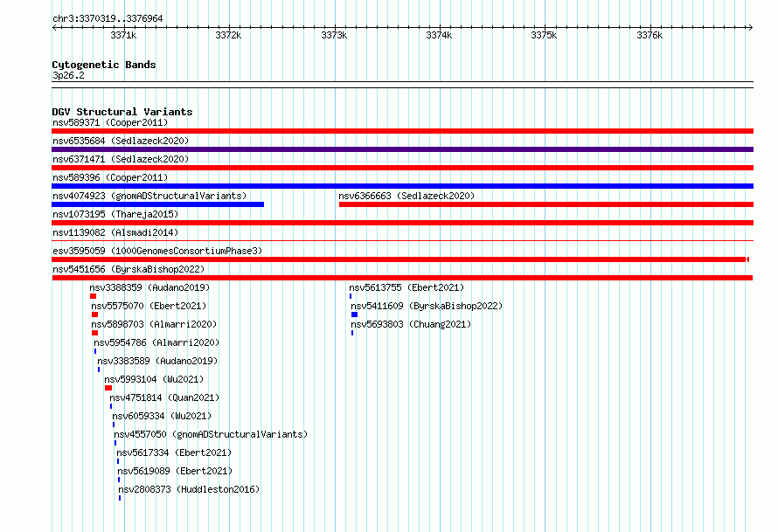Open the nsv5617334 (Ebert2021) label
The height and width of the screenshot is (532, 778).
(174, 453)
